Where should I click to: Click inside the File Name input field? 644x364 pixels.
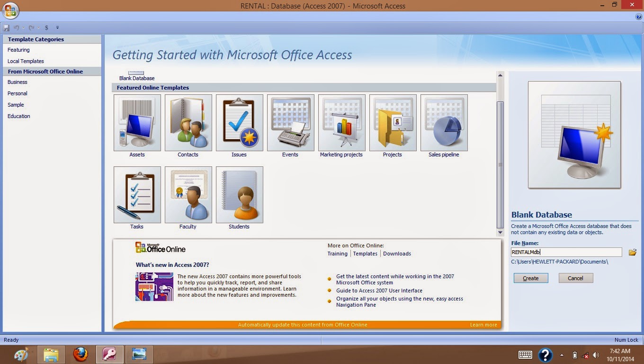coord(566,252)
